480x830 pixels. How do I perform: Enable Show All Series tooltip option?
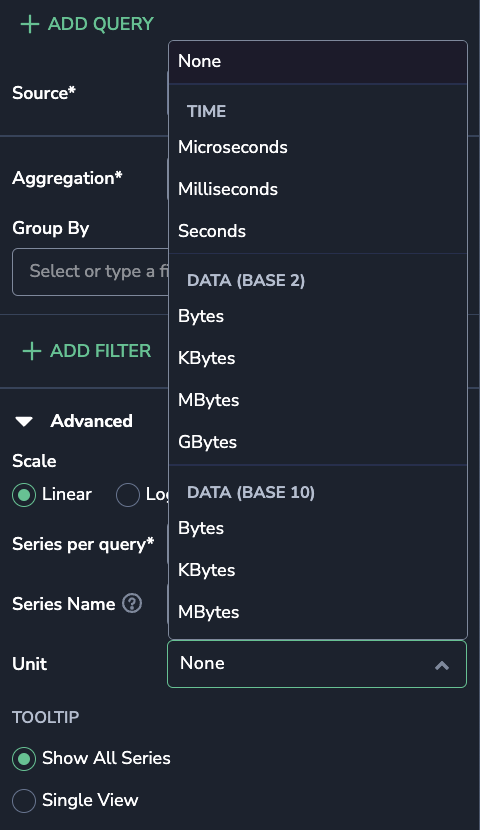click(x=24, y=759)
